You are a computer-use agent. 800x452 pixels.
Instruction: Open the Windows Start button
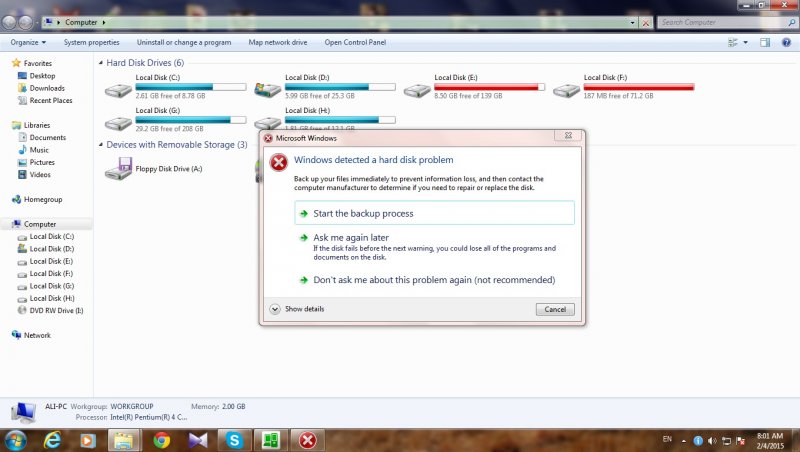tap(15, 440)
